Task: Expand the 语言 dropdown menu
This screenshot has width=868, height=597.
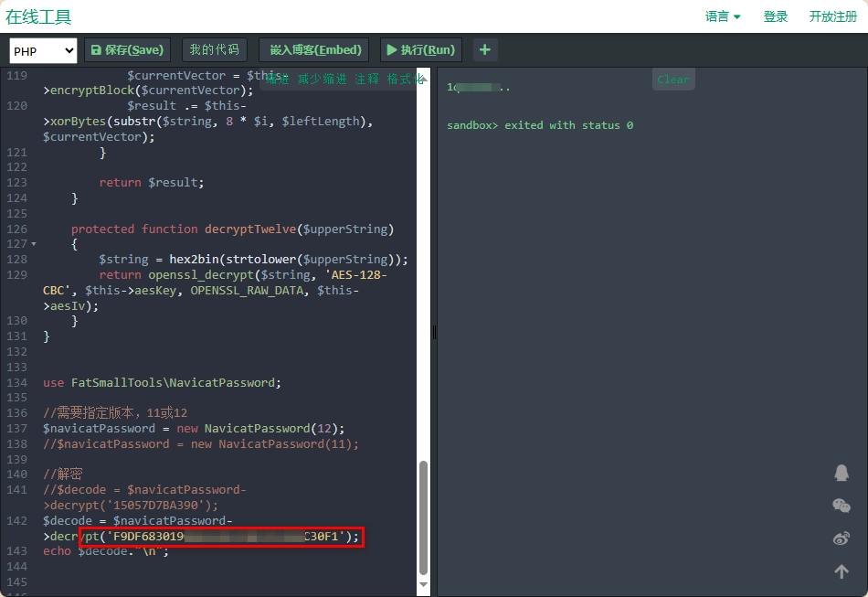Action: 723,16
